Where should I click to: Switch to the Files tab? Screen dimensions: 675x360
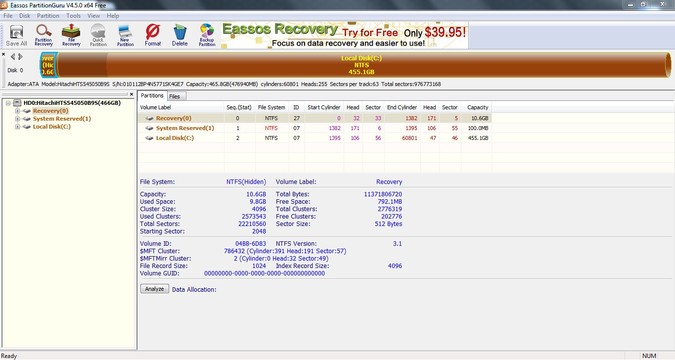click(x=175, y=96)
